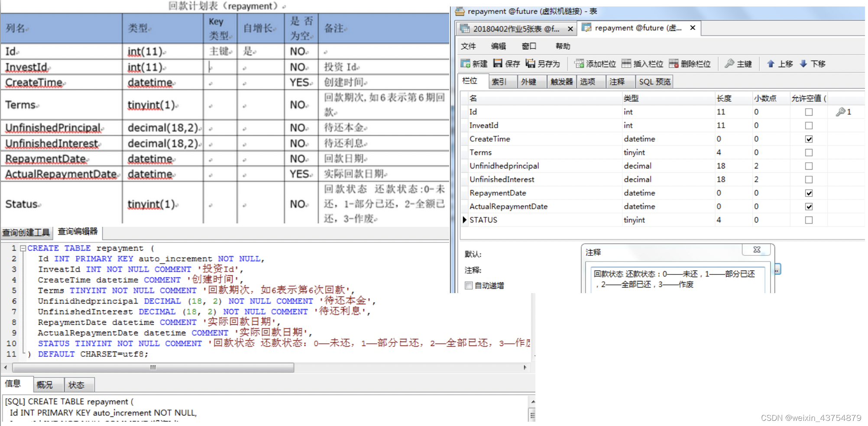Click the 类型 column header in grid
This screenshot has height=426, width=868.
click(667, 98)
